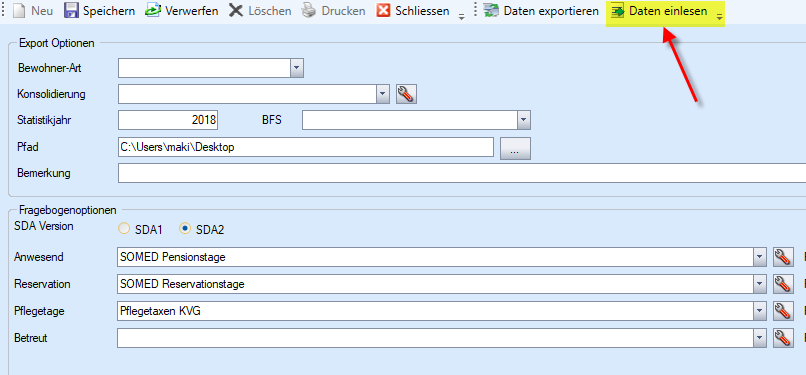Click the Daten einlesen import icon
The height and width of the screenshot is (375, 806).
pos(618,11)
